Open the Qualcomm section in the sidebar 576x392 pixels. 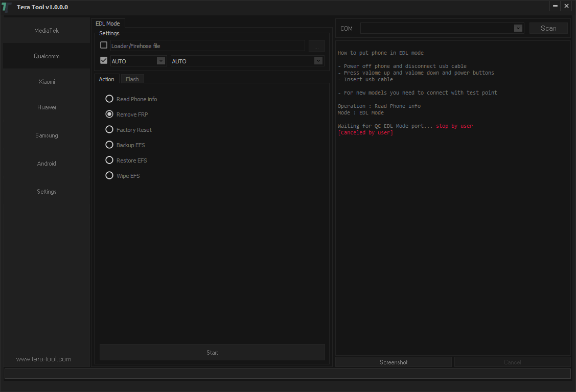[x=46, y=56]
